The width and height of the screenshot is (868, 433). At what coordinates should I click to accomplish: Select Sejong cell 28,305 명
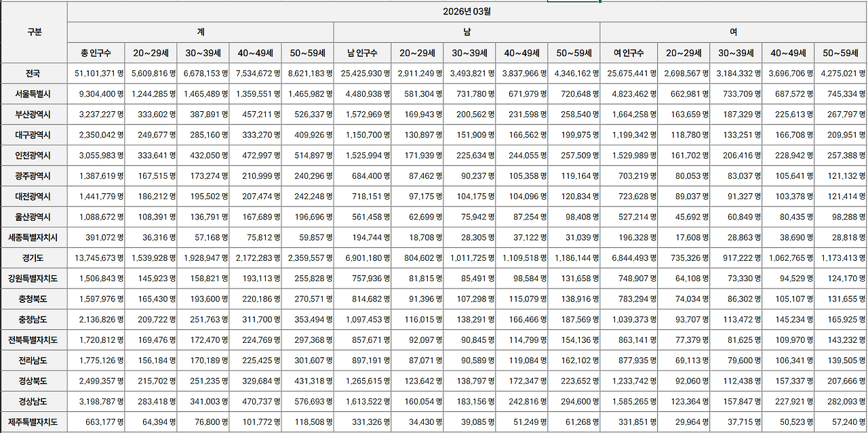pos(469,238)
